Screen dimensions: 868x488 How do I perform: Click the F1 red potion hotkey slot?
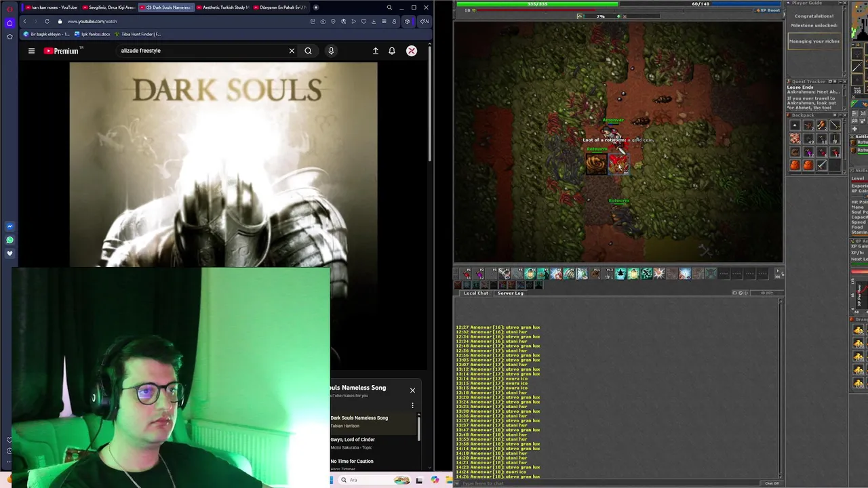pos(467,274)
